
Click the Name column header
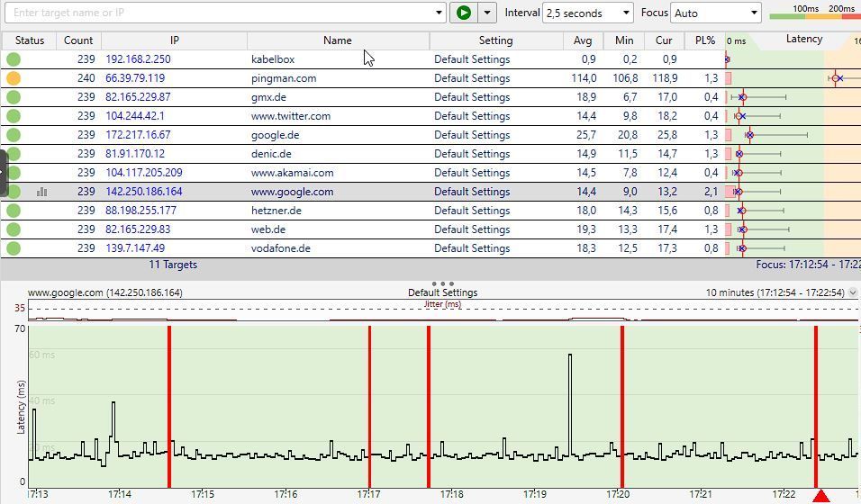[337, 40]
